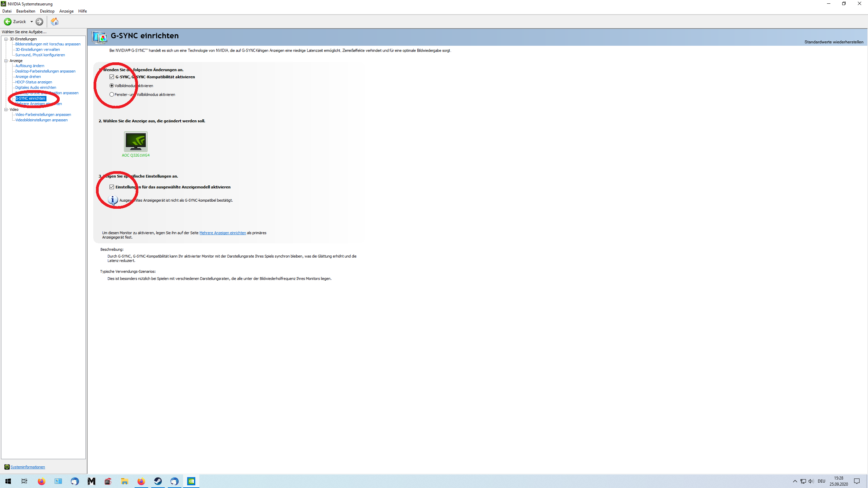868x488 pixels.
Task: Open the Hilfe menu
Action: 82,11
